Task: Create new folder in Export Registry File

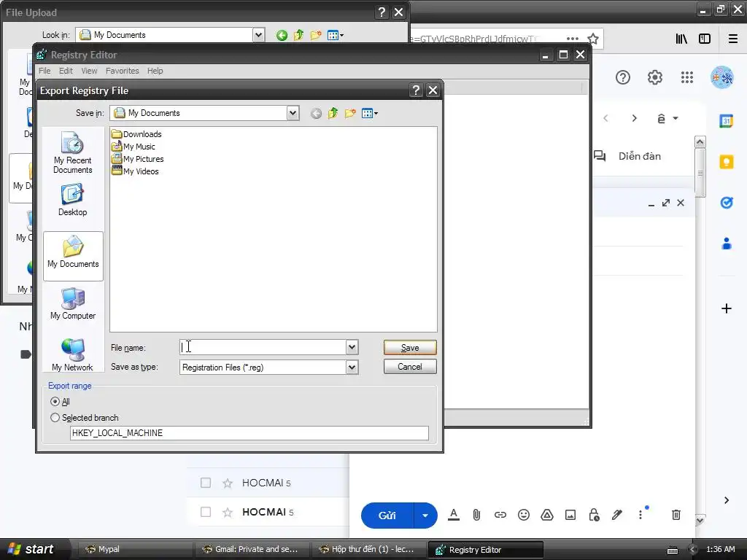Action: coord(350,113)
